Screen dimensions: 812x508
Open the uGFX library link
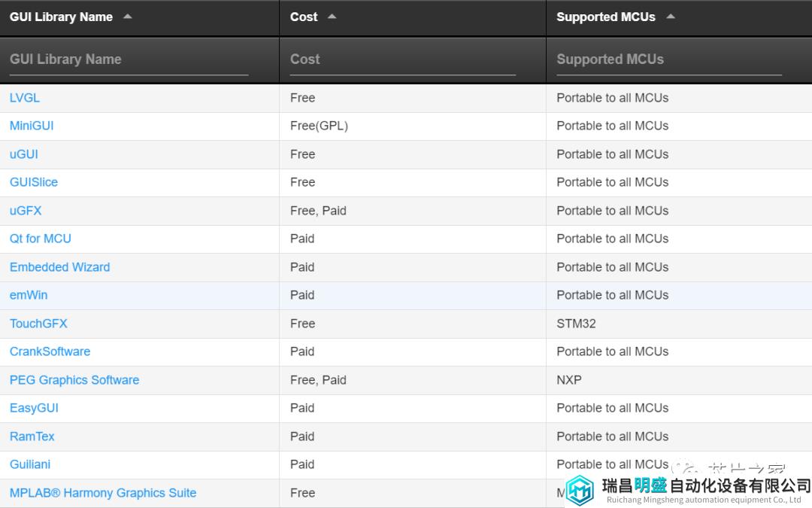26,211
